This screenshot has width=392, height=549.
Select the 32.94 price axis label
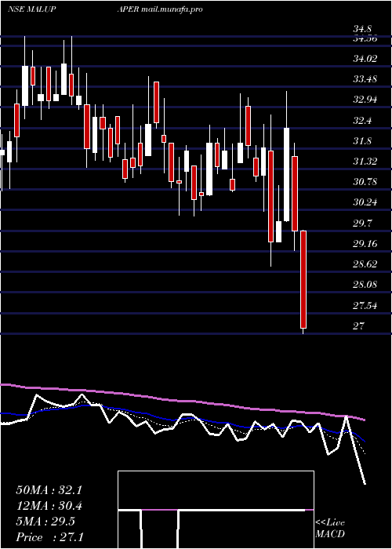[365, 100]
